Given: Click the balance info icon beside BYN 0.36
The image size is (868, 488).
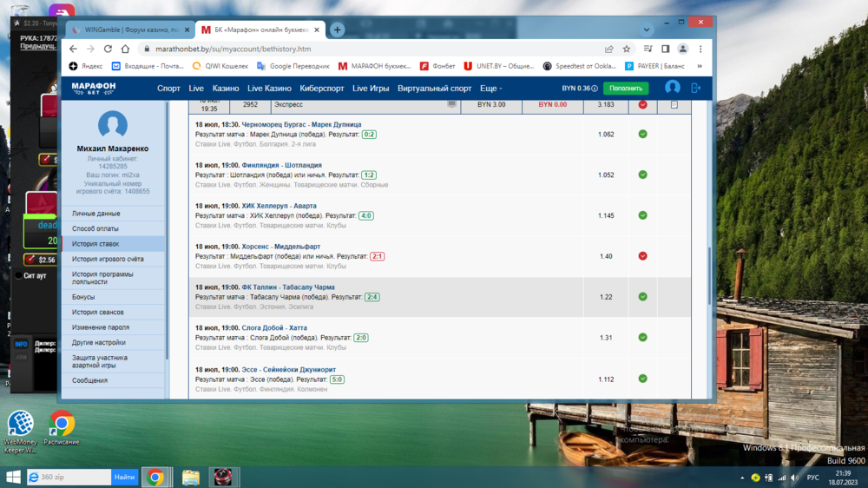Looking at the screenshot, I should pyautogui.click(x=595, y=88).
